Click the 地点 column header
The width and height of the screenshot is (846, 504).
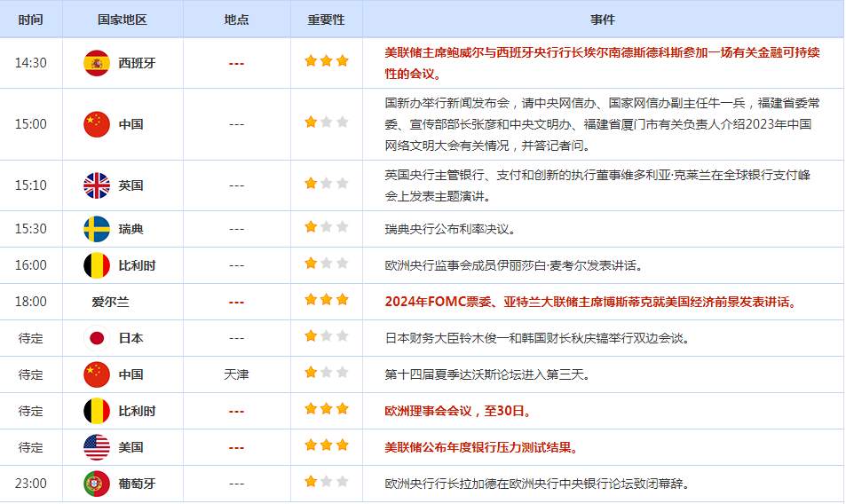point(236,20)
